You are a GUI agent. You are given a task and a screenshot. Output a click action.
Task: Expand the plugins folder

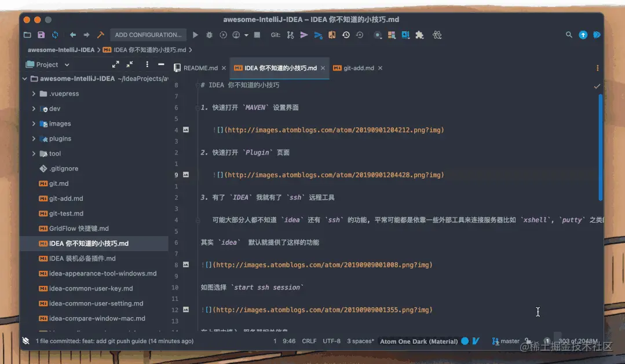click(34, 138)
